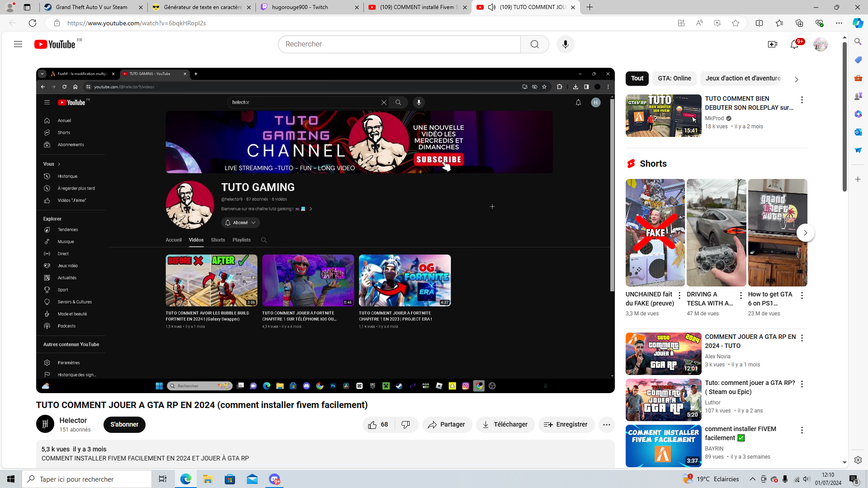Click the Windows taskbar search box
This screenshot has width=868, height=488.
[x=87, y=479]
